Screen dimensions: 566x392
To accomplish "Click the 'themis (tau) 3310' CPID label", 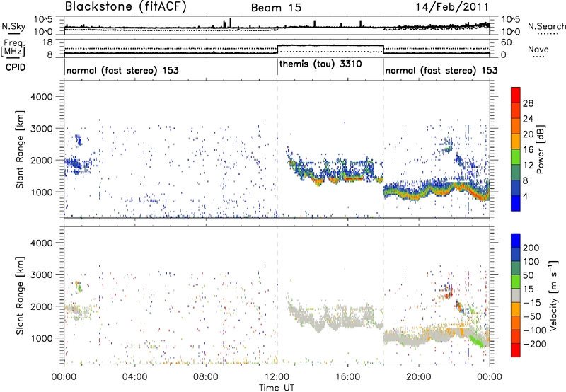I will click(x=320, y=64).
